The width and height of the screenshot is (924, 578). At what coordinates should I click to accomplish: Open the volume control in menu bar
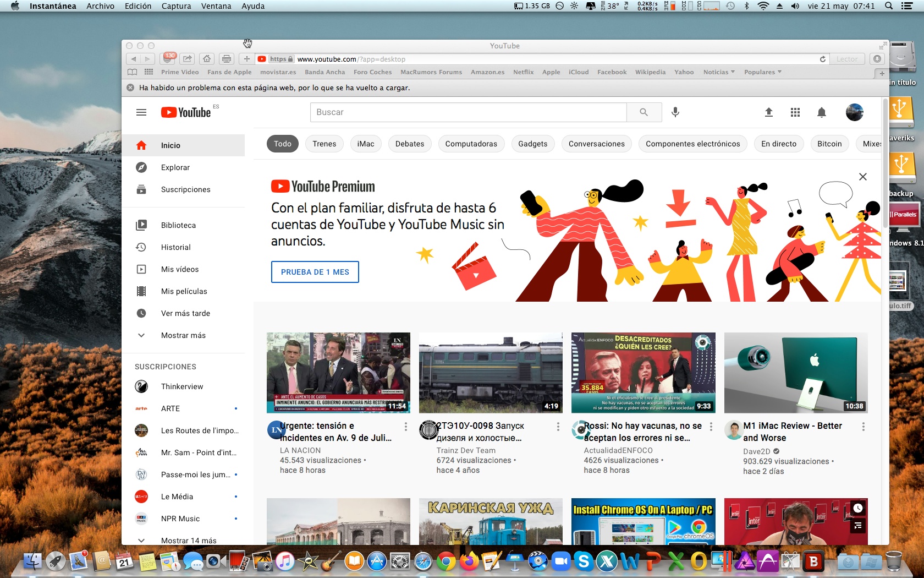pyautogui.click(x=795, y=6)
